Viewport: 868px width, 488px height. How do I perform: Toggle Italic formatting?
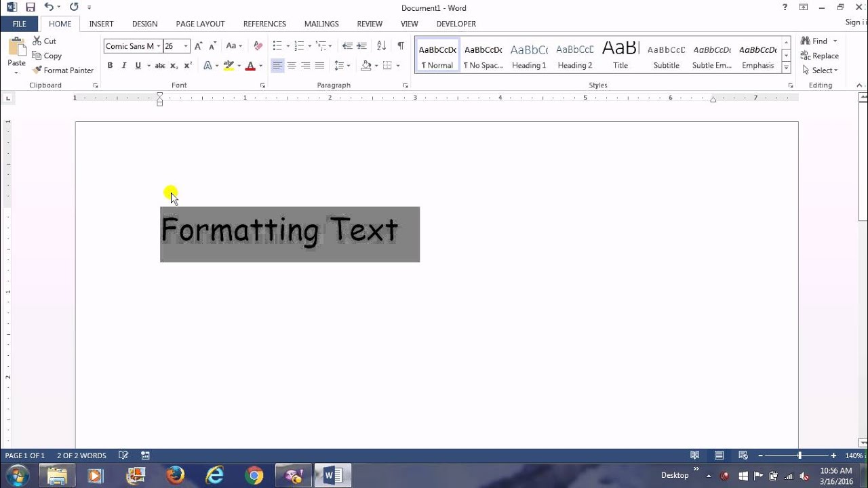124,66
